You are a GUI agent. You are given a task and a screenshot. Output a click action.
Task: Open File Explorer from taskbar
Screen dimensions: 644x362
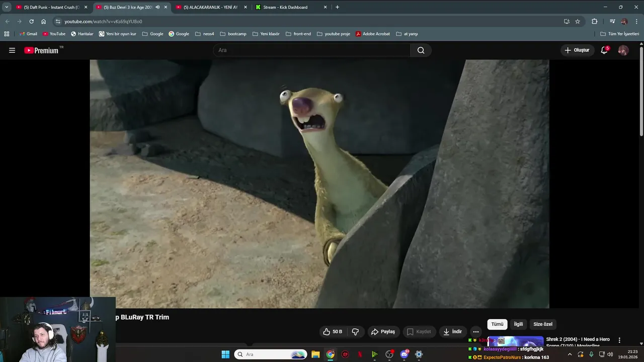(315, 354)
